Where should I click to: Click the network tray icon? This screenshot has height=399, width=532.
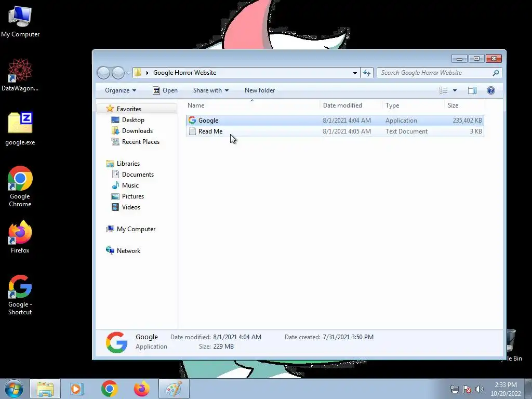(x=454, y=389)
